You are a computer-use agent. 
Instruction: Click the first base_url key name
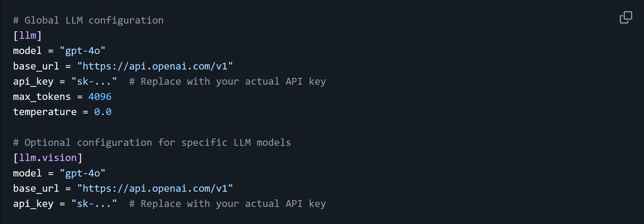[x=36, y=66]
